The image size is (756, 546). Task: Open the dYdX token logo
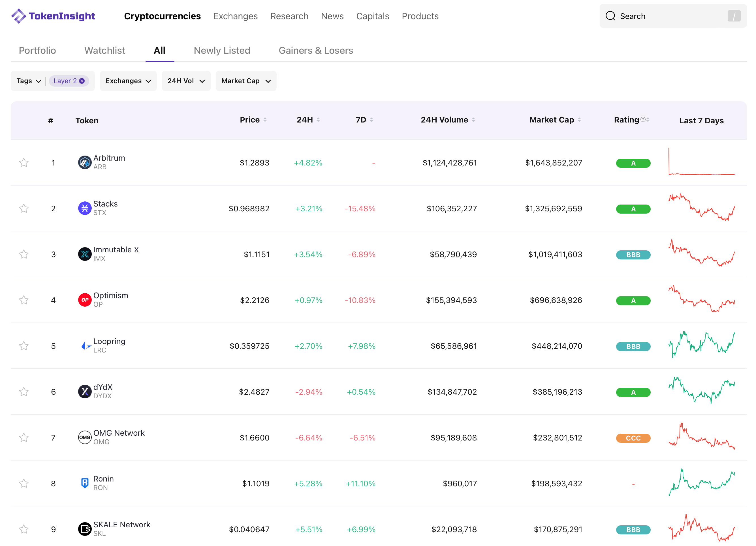[85, 392]
